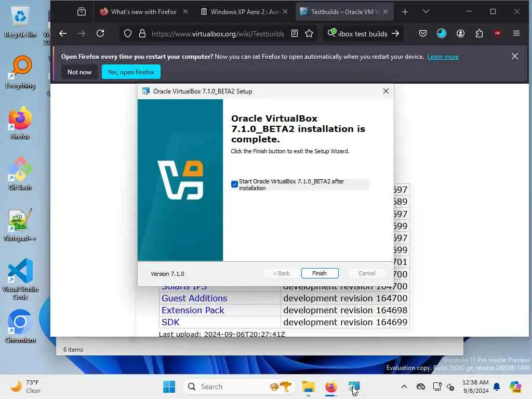Open Everything search desktop shortcut

click(20, 72)
